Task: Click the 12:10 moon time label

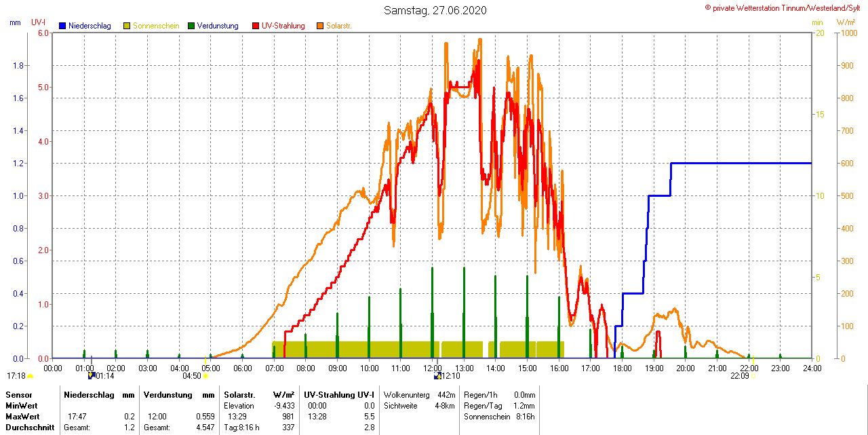Action: tap(451, 376)
